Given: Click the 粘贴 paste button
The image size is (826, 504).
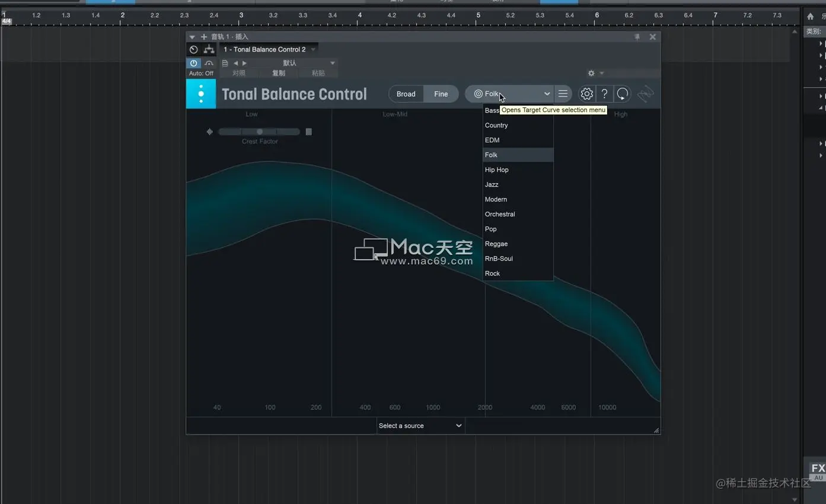Looking at the screenshot, I should (318, 73).
